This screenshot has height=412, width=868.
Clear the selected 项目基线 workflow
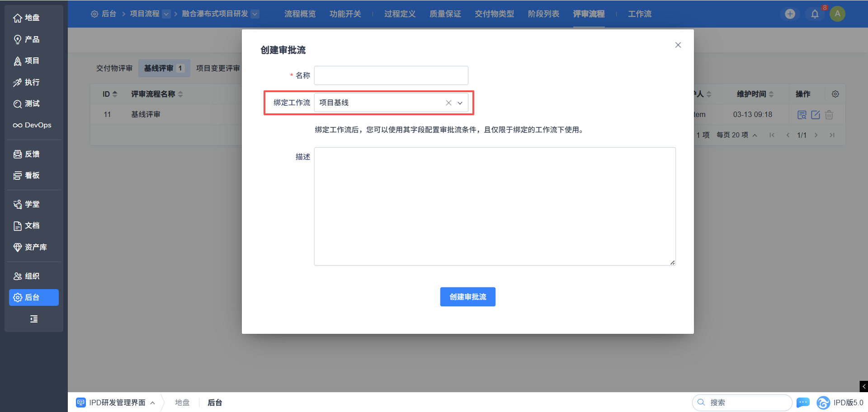448,103
